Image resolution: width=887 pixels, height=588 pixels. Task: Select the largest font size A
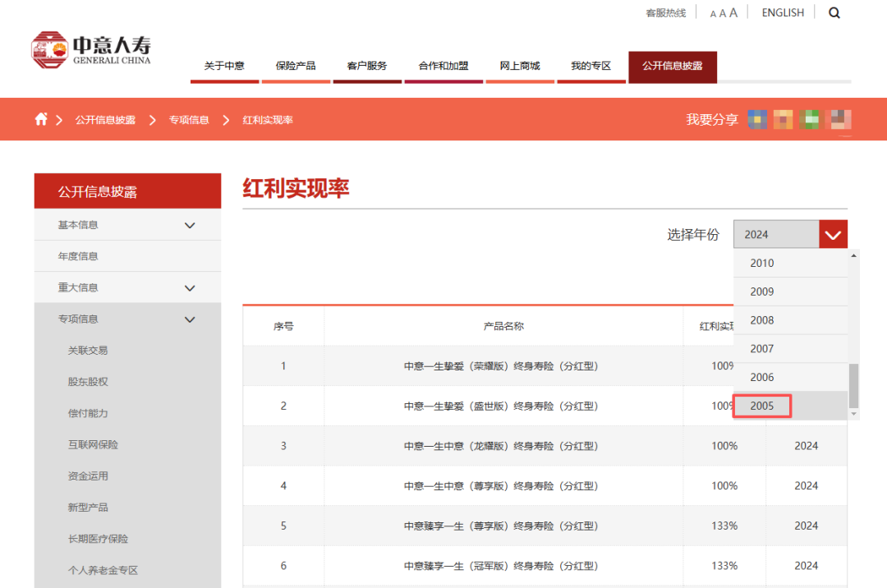(733, 13)
